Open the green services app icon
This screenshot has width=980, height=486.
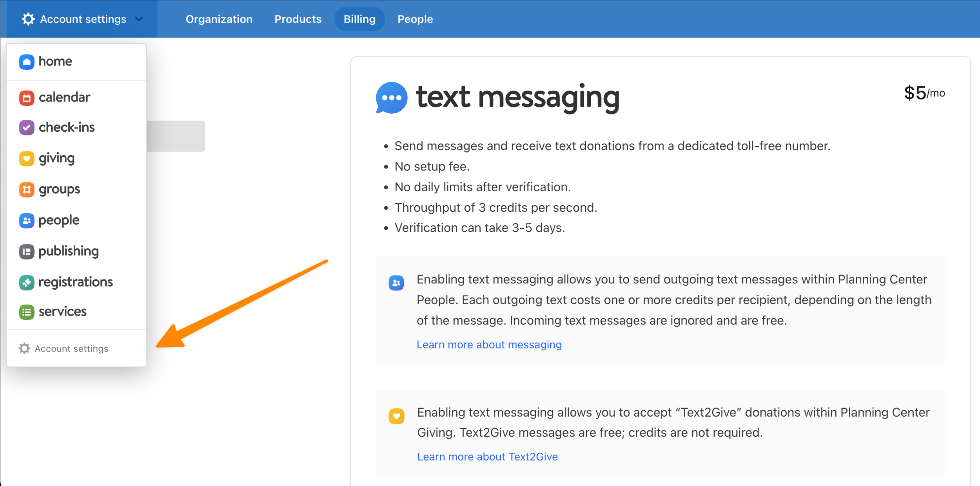pos(27,312)
